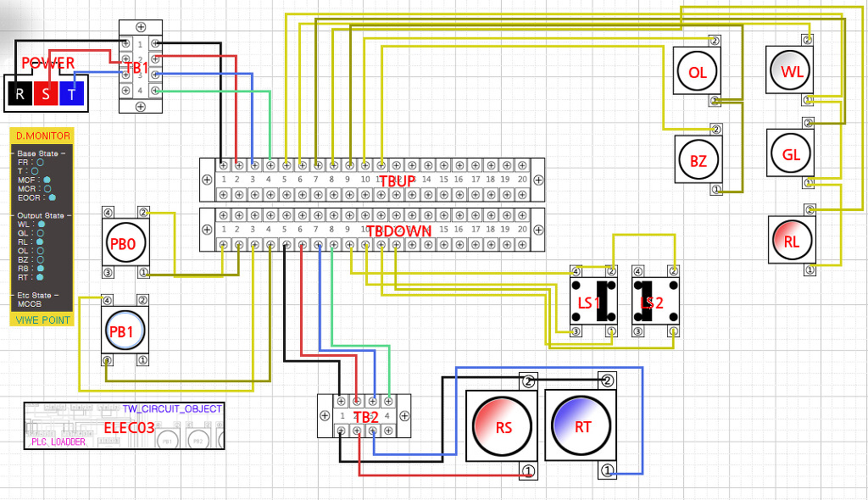Screen dimensions: 868x500
Task: Click the red S power phase block
Action: [46, 93]
